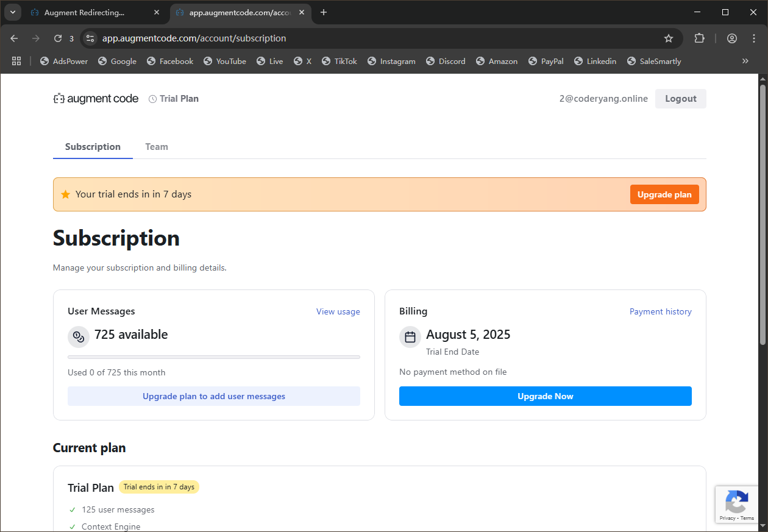Image resolution: width=768 pixels, height=532 pixels.
Task: Open the apps grid in bookmarks bar
Action: coord(16,61)
